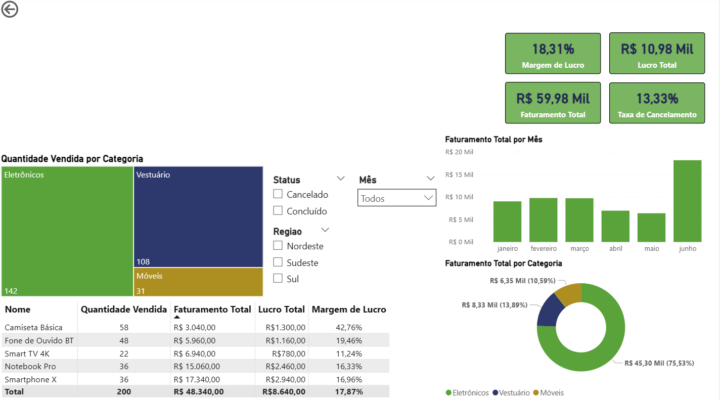Sort table by Lucro Total header
This screenshot has width=720, height=401.
(281, 309)
